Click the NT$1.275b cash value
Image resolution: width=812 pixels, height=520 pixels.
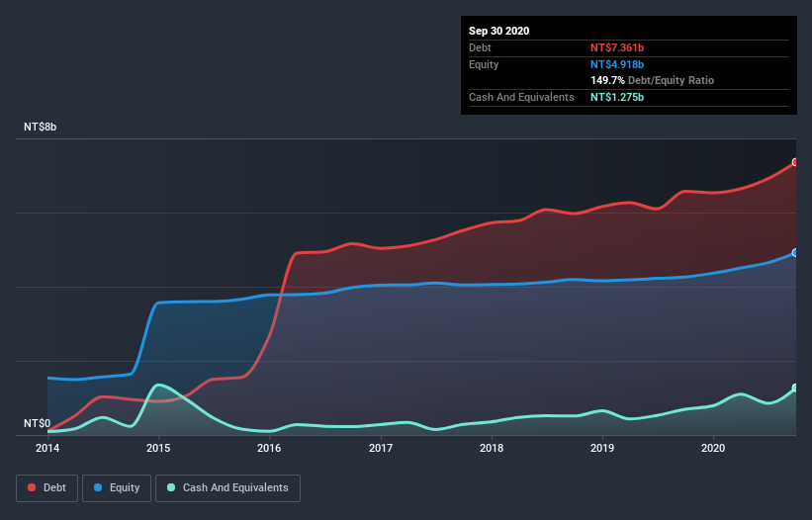click(617, 97)
